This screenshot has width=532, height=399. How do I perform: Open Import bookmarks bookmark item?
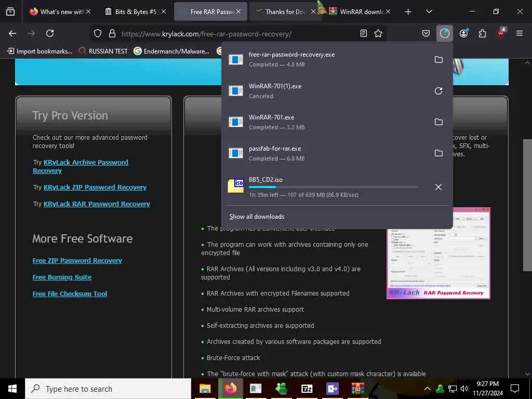click(39, 51)
